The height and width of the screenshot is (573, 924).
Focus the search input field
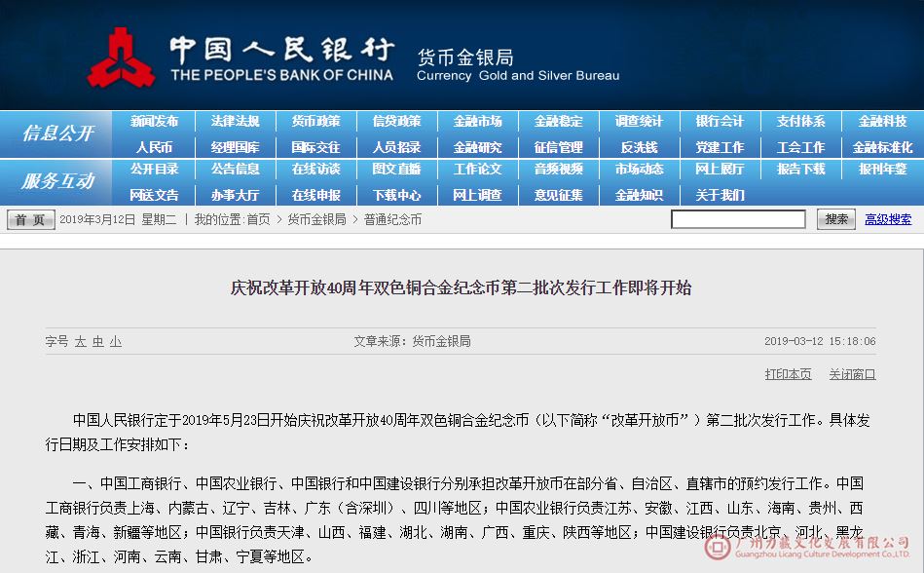pyautogui.click(x=739, y=219)
